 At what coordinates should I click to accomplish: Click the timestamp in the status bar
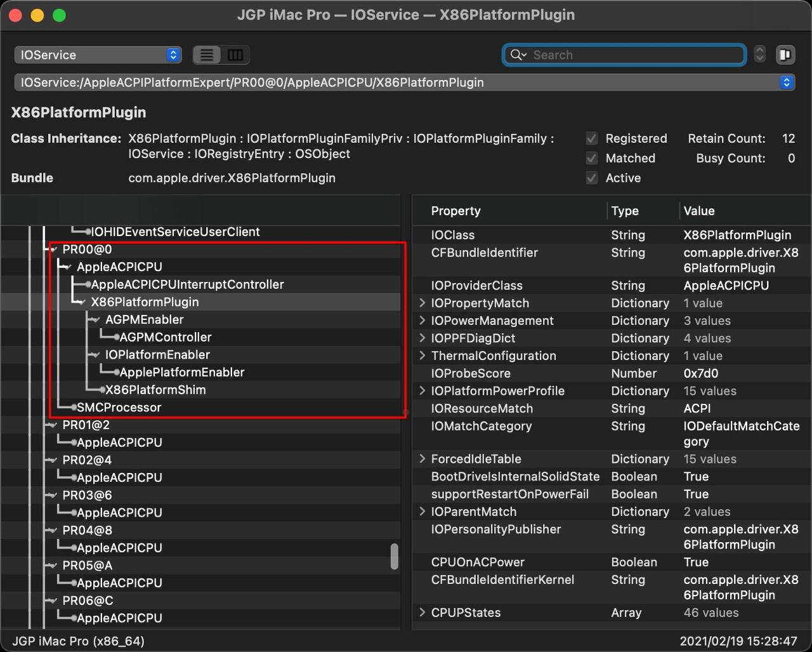click(x=738, y=641)
